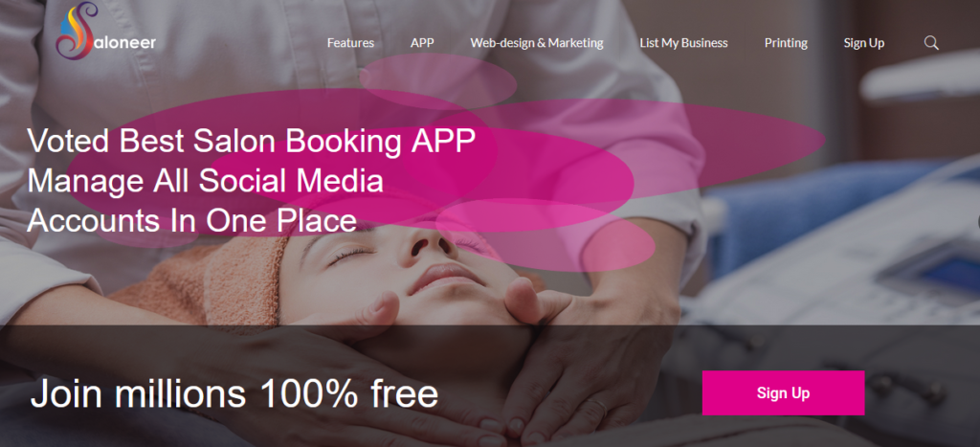Click the orange towel headband in photo
This screenshot has width=980, height=447.
click(244, 281)
